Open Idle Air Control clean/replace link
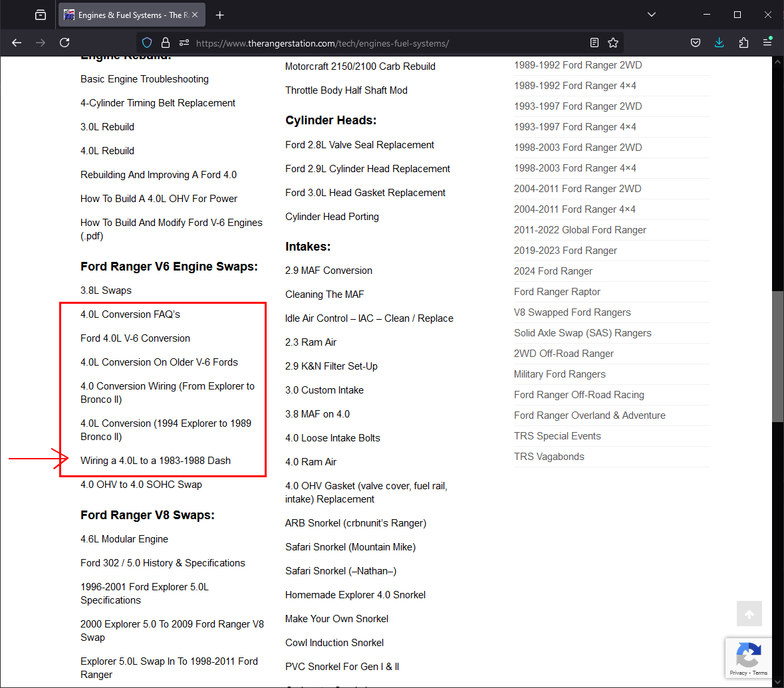The height and width of the screenshot is (688, 784). tap(370, 318)
